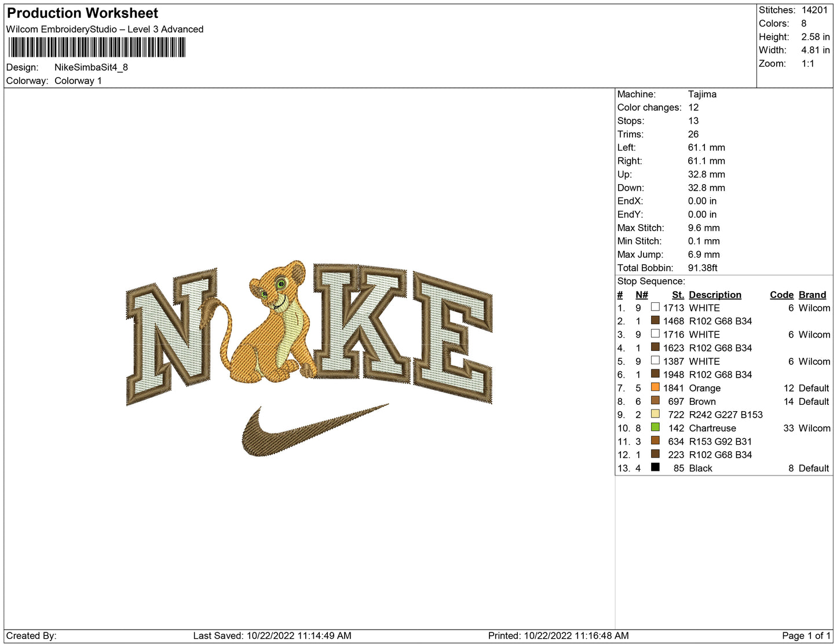This screenshot has width=837, height=644.
Task: Click the Colors label in the header
Action: [774, 23]
